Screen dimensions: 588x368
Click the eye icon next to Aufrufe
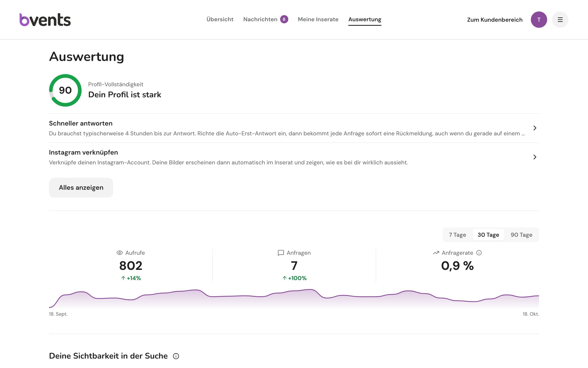pyautogui.click(x=120, y=253)
